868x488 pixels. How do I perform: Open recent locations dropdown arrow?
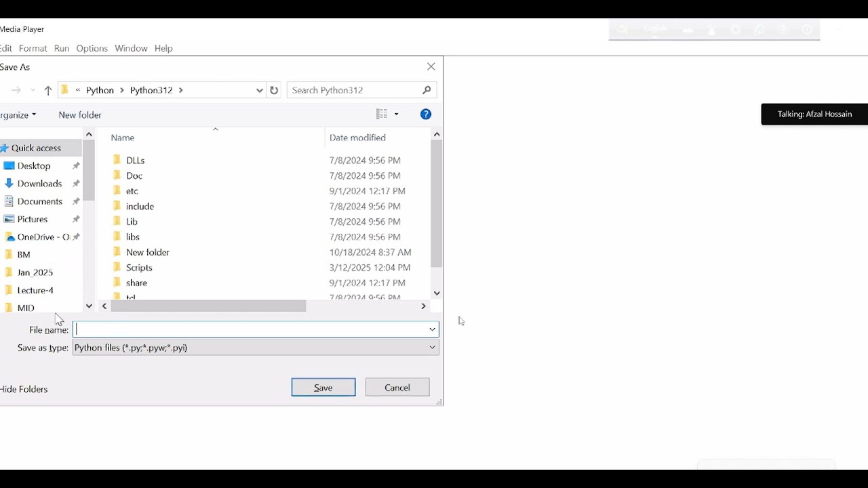tap(33, 90)
